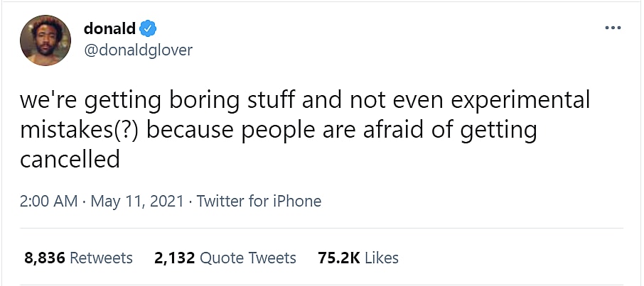
Task: Open the @donaldglover handle link
Action: pyautogui.click(x=137, y=50)
